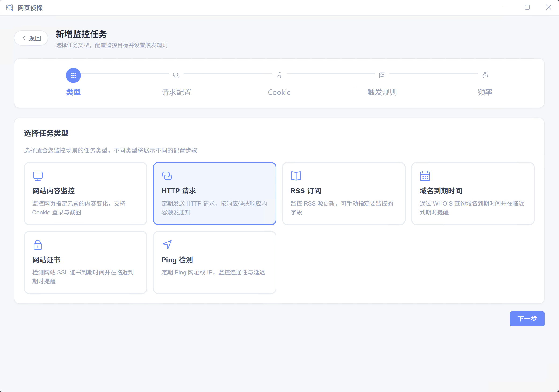This screenshot has width=559, height=392.
Task: Click the description mentioning SSL 证书
Action: coord(83,277)
